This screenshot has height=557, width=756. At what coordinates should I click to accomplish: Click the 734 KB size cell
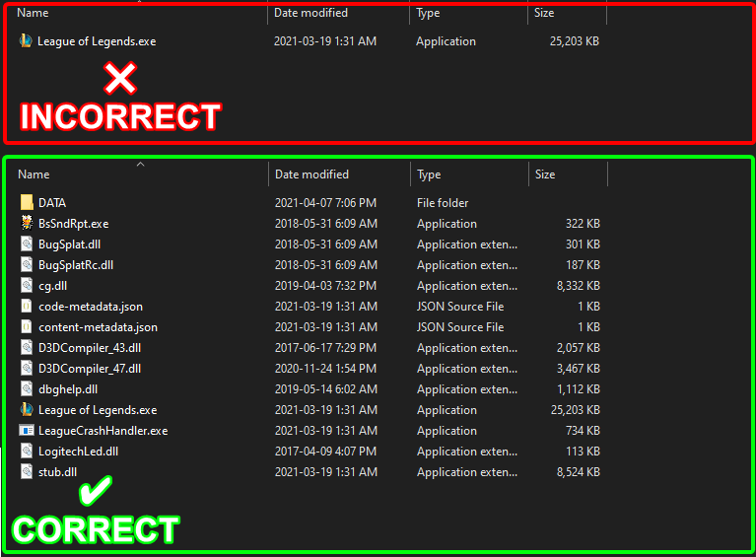[583, 431]
